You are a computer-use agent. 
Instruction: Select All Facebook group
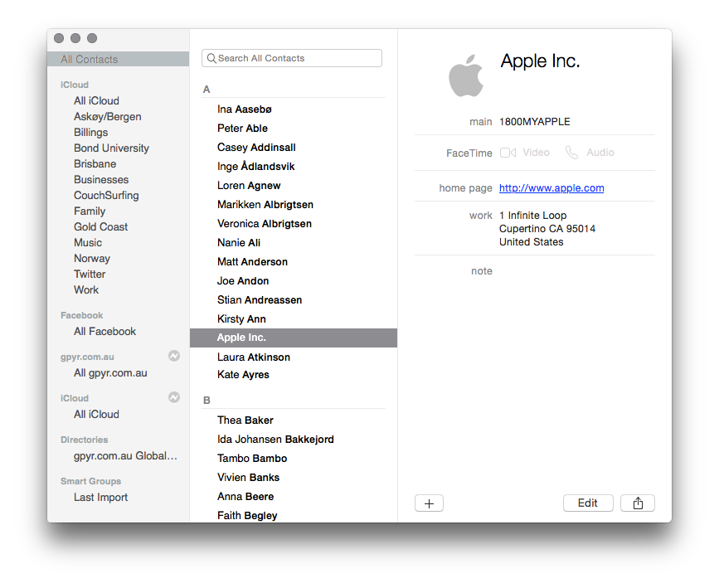click(105, 332)
